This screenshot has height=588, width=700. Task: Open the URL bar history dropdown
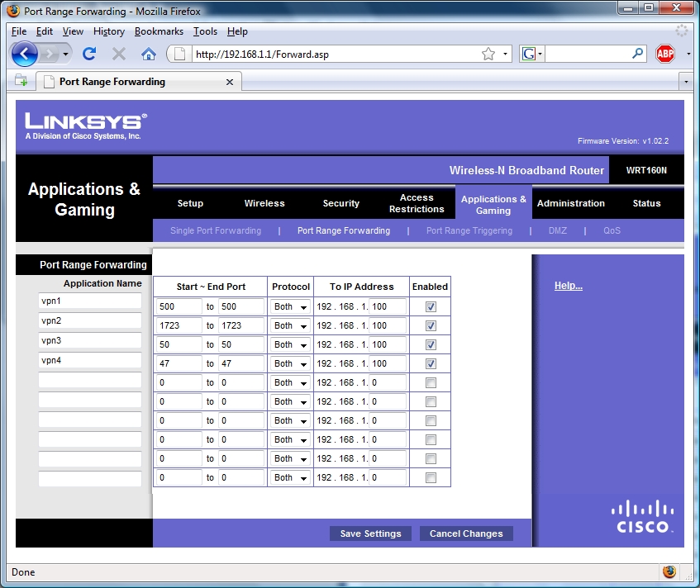click(505, 54)
